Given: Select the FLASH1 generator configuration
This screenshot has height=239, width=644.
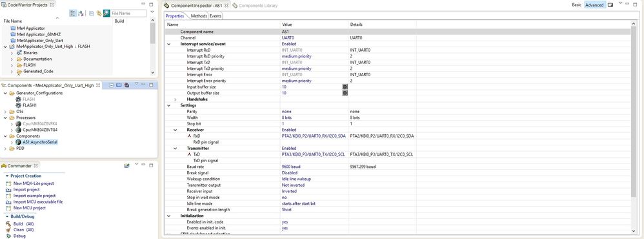Looking at the screenshot, I should coord(30,105).
